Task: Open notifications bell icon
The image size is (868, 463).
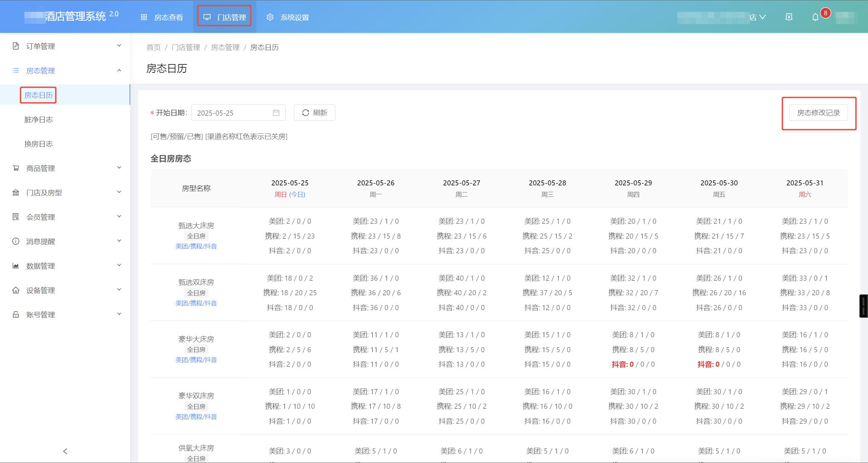Action: pyautogui.click(x=815, y=17)
